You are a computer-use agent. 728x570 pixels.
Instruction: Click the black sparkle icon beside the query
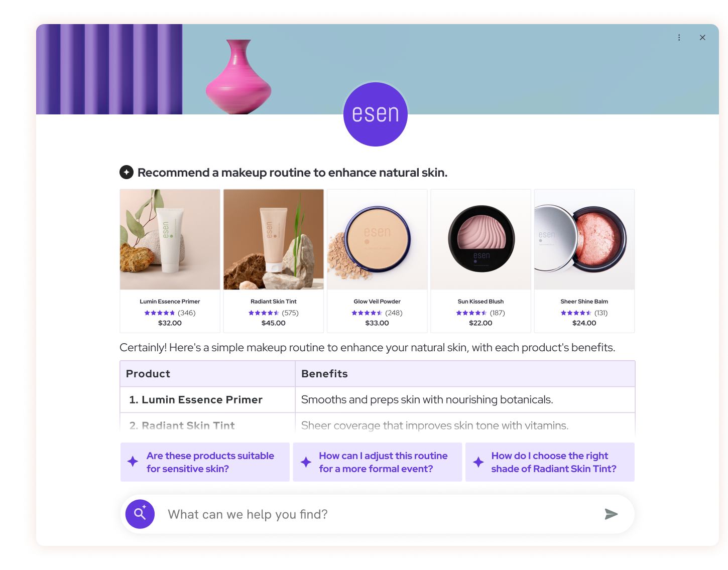[127, 172]
